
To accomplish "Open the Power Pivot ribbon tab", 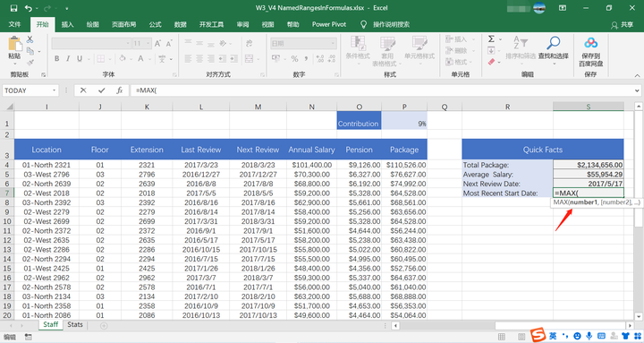I will click(329, 25).
